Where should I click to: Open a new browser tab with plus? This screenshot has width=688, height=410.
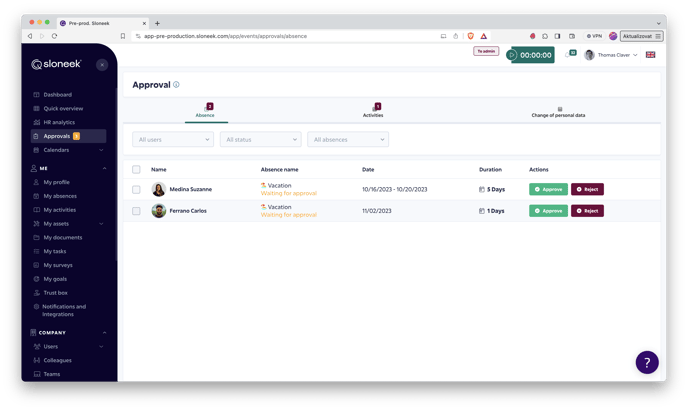(158, 24)
